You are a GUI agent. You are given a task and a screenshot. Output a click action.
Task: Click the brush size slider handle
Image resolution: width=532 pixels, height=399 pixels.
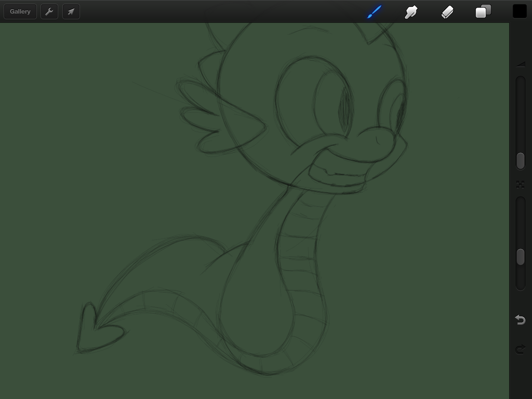520,161
